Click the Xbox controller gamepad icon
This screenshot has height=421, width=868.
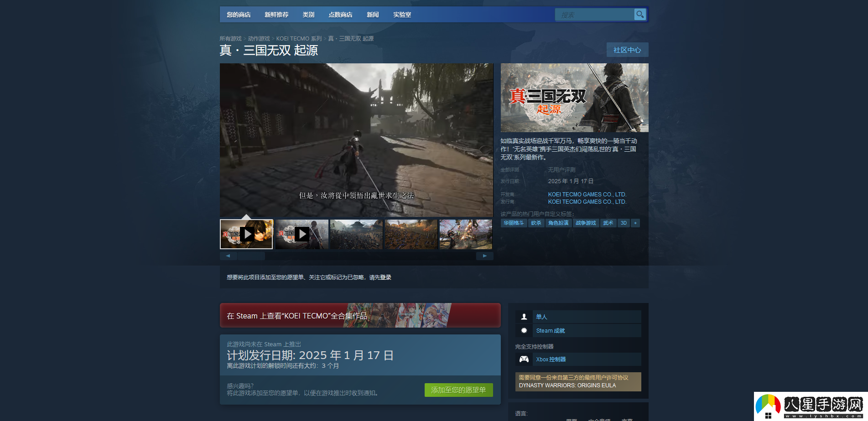524,359
